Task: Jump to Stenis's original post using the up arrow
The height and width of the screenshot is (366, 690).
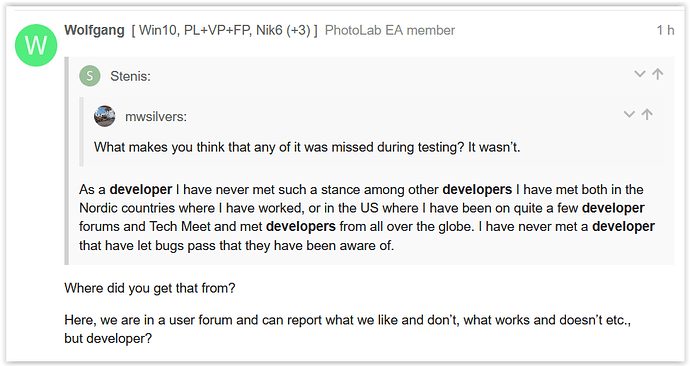Action: [x=657, y=74]
